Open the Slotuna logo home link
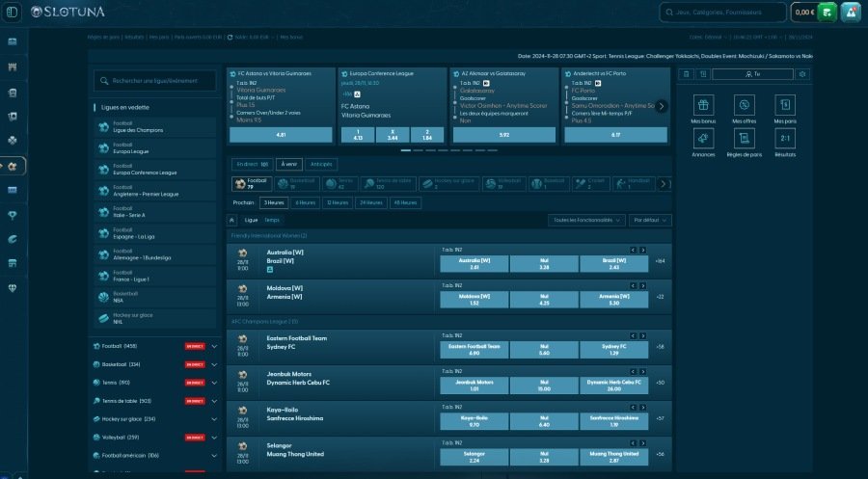Image resolution: width=868 pixels, height=479 pixels. pos(68,12)
